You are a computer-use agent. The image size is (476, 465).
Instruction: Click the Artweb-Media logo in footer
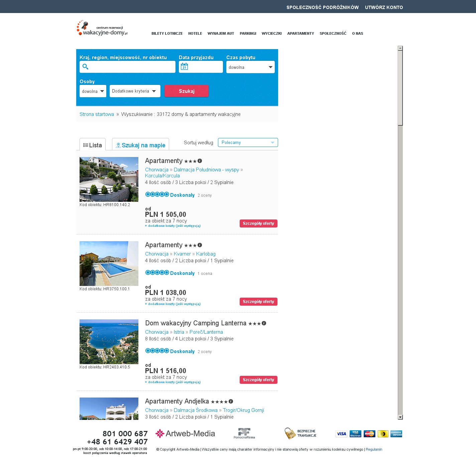point(185,434)
